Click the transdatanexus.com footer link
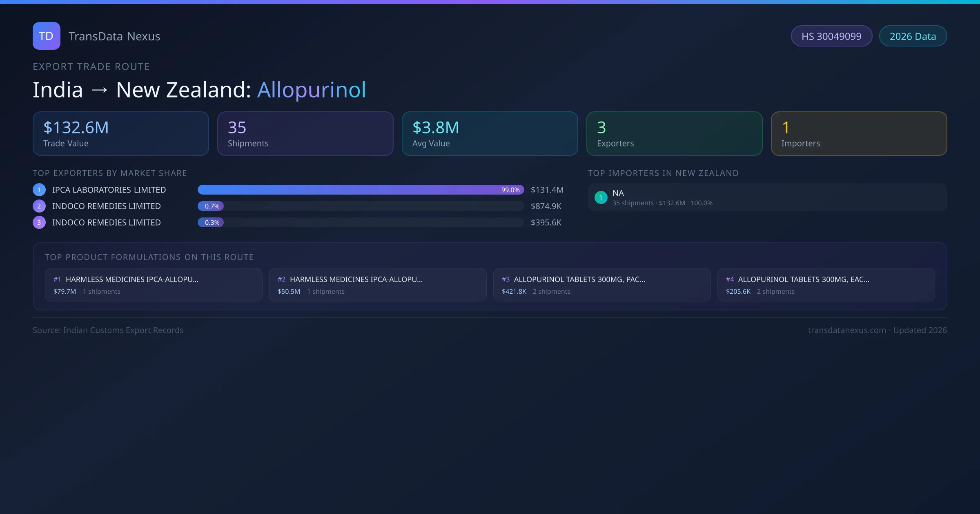The image size is (980, 514). point(847,330)
